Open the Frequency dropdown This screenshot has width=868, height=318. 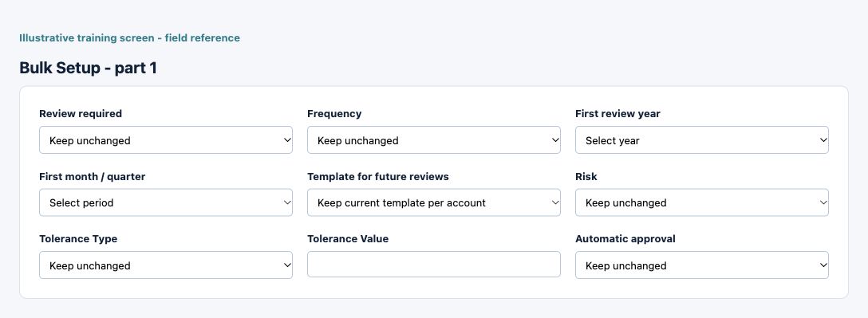(433, 140)
